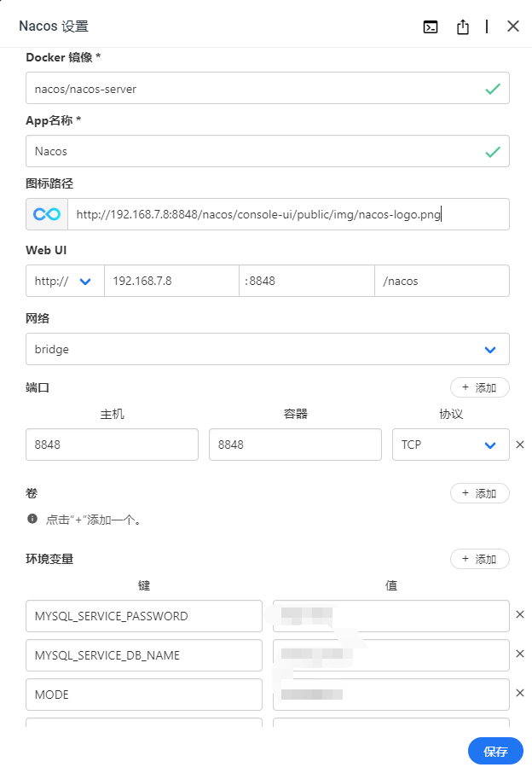Delete the MYSQL_SERVICE_PASSWORD variable row
This screenshot has width=532, height=779.
520,614
